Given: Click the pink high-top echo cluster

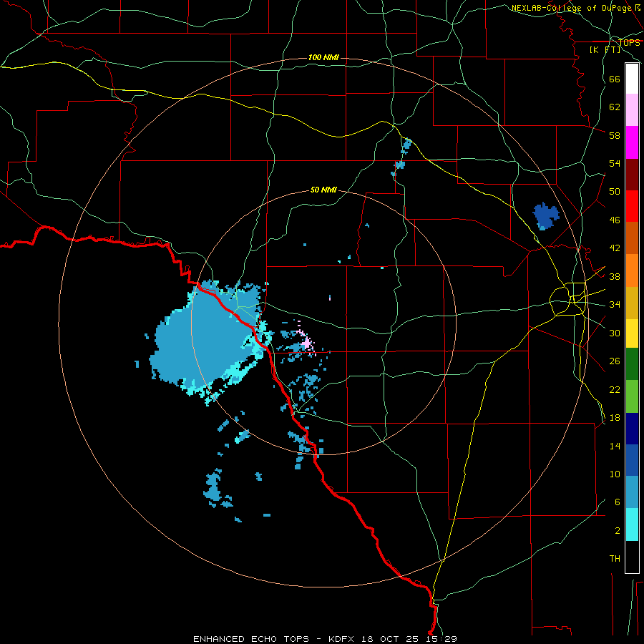Looking at the screenshot, I should (306, 342).
